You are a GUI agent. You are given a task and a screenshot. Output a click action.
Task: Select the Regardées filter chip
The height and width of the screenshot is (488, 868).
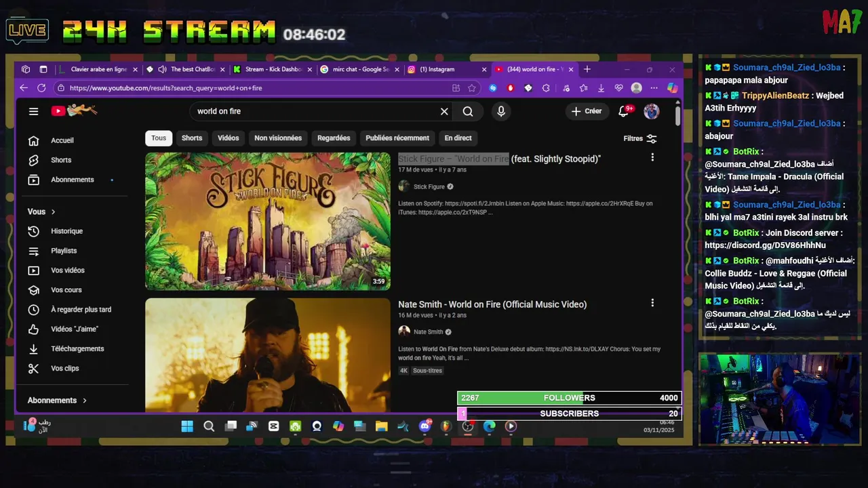[334, 138]
